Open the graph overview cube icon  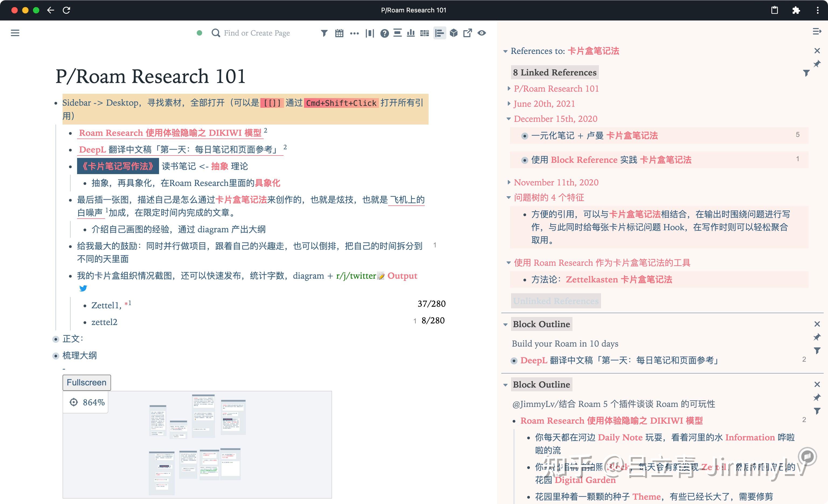(x=454, y=33)
